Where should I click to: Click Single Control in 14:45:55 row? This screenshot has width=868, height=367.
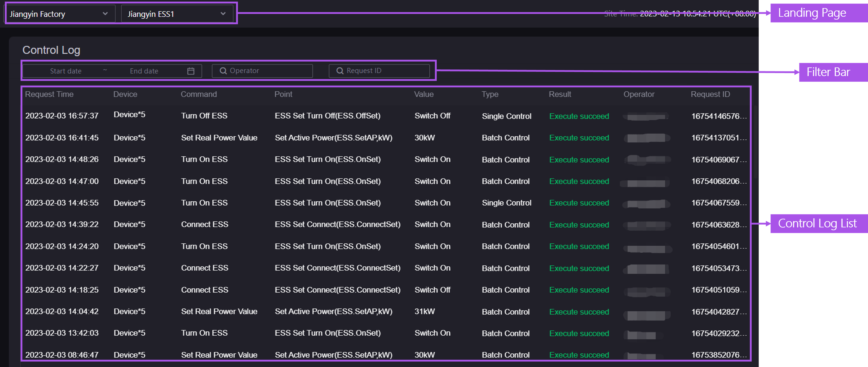506,203
